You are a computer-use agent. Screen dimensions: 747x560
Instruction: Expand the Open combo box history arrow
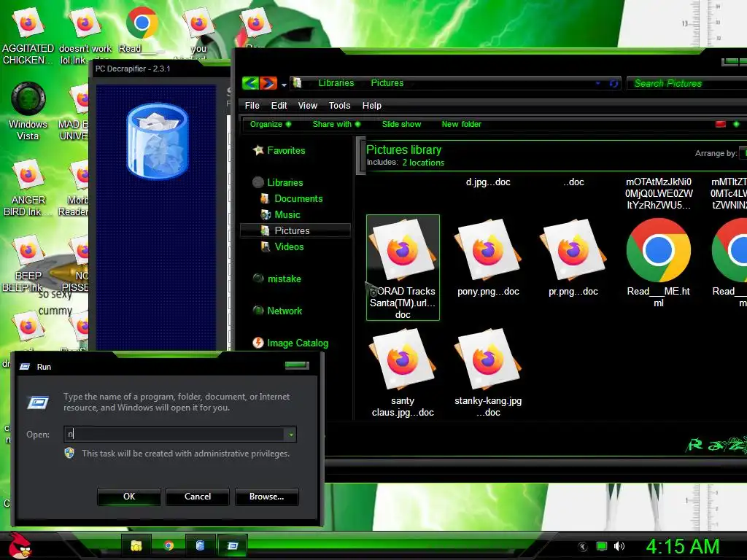(290, 435)
